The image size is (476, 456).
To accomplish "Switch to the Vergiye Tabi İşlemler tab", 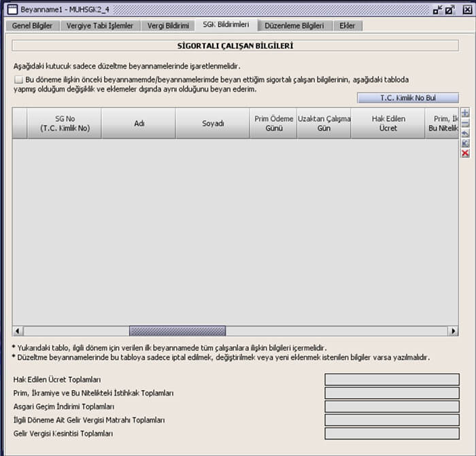I will tap(100, 26).
